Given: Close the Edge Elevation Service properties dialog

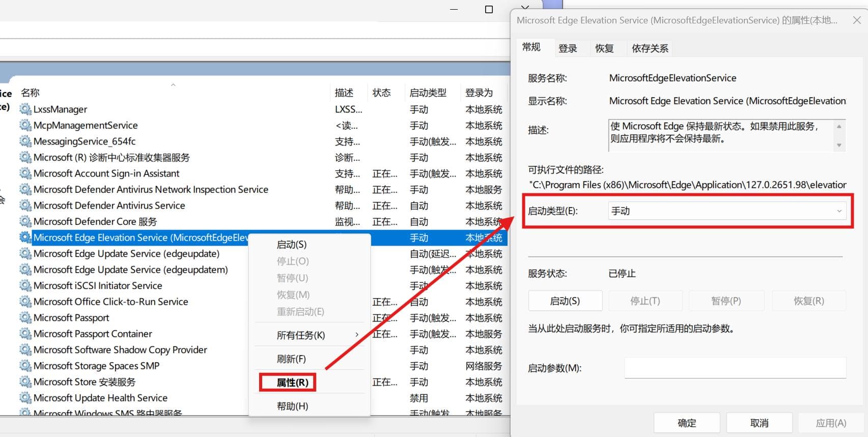Looking at the screenshot, I should point(857,20).
